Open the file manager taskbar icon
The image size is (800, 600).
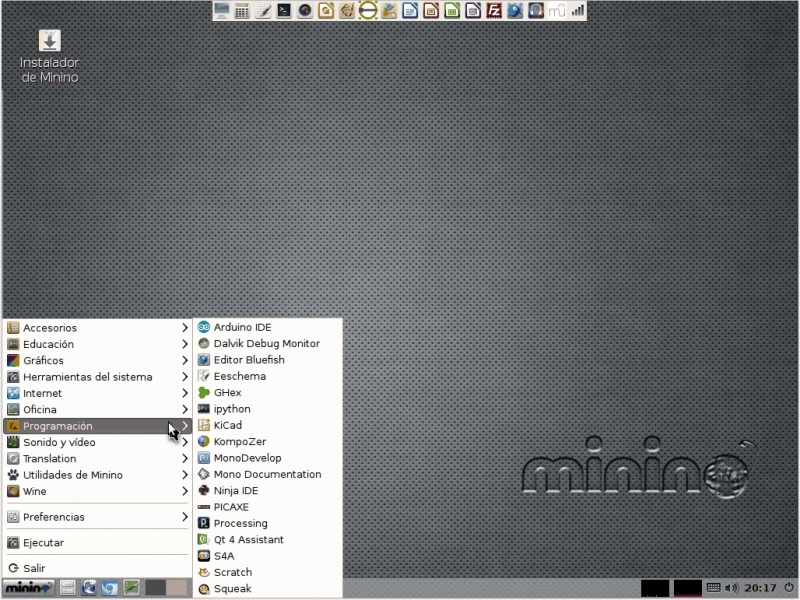point(67,588)
